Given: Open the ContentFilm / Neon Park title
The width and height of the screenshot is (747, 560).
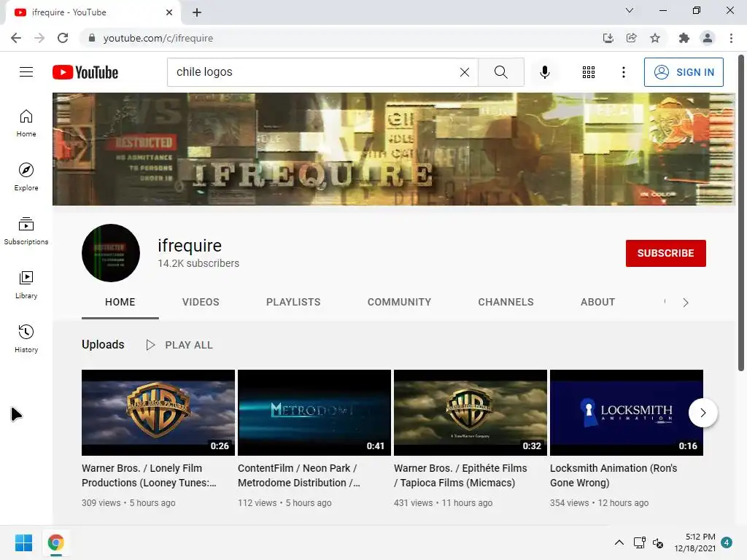Looking at the screenshot, I should 298,475.
